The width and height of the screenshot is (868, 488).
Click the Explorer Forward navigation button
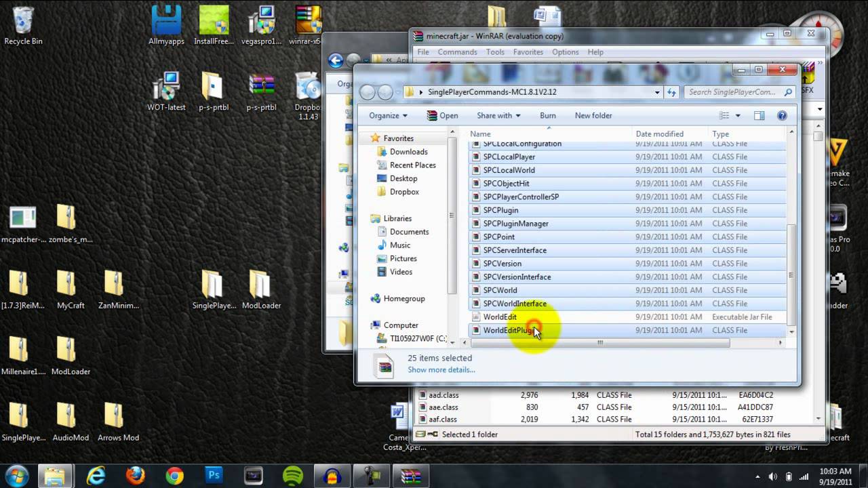(x=384, y=92)
